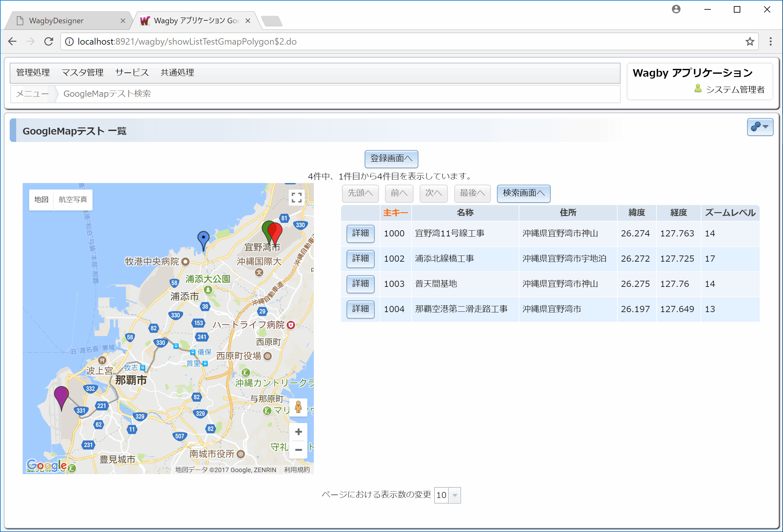Switch map to 地図 view

click(x=41, y=200)
